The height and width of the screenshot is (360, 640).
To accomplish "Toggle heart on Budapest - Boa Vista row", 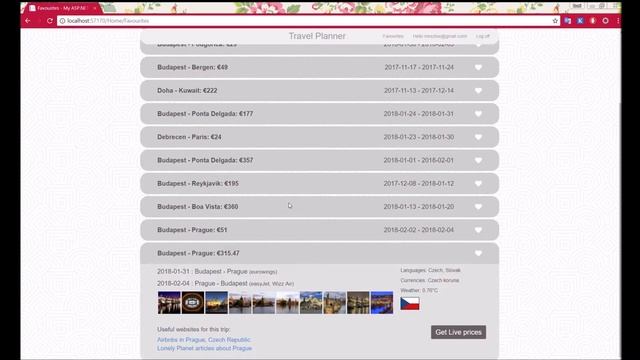I will (x=478, y=207).
